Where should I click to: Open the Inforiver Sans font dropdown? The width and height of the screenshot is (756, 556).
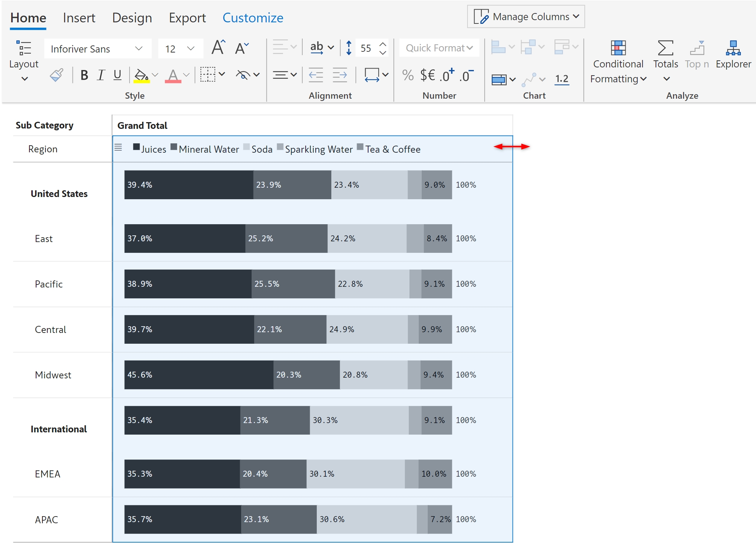(98, 49)
